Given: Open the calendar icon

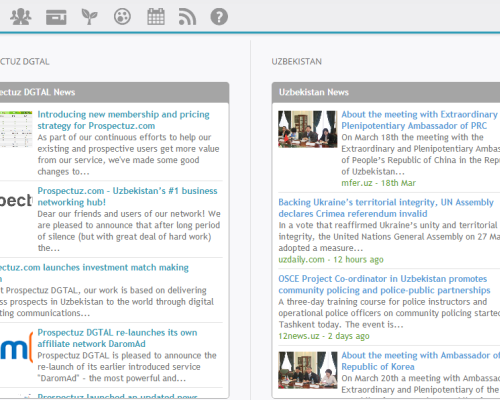Looking at the screenshot, I should tap(156, 17).
